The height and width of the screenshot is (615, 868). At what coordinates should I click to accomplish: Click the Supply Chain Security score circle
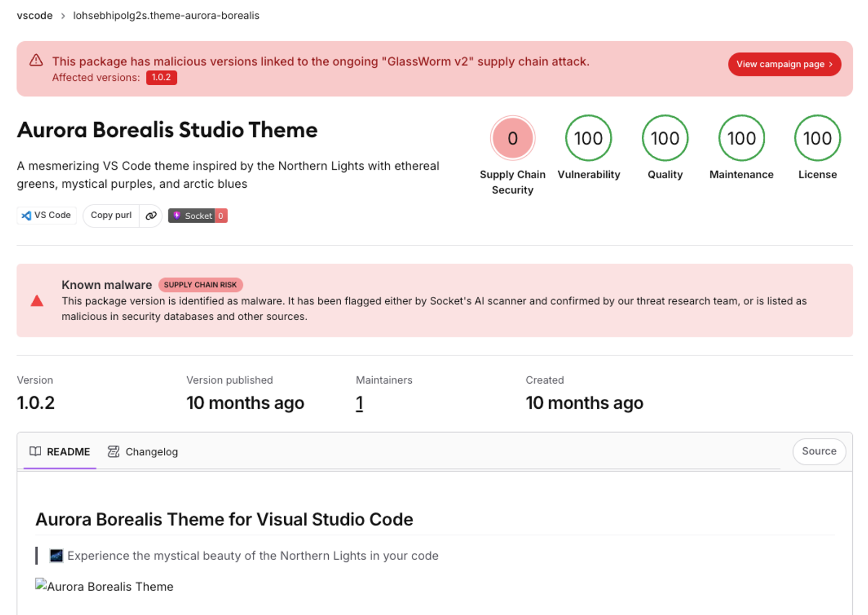[x=513, y=138]
